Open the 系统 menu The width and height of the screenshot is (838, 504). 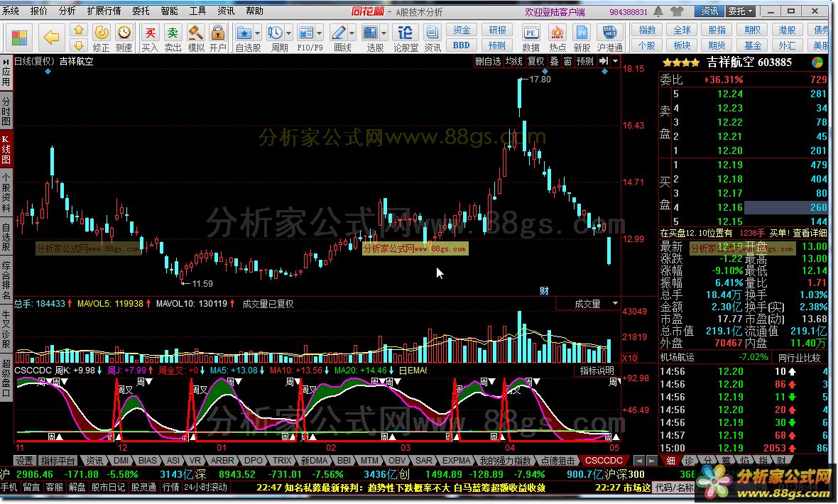pos(11,11)
